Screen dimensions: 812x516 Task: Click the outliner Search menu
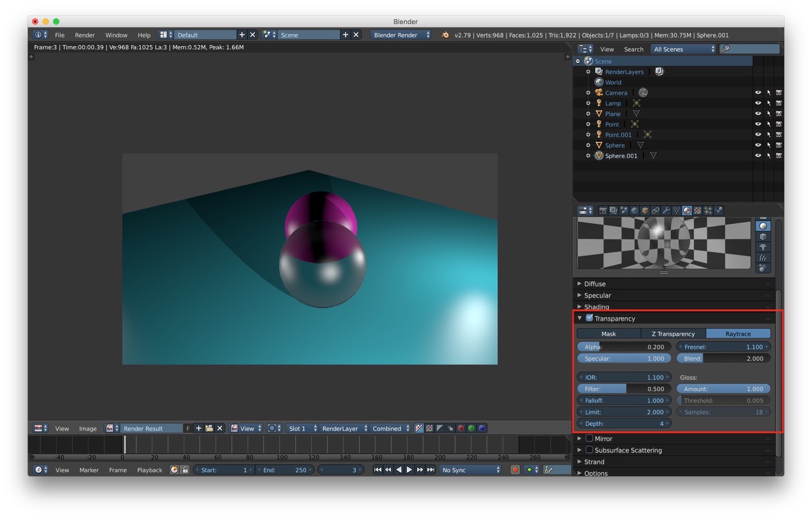click(x=634, y=49)
